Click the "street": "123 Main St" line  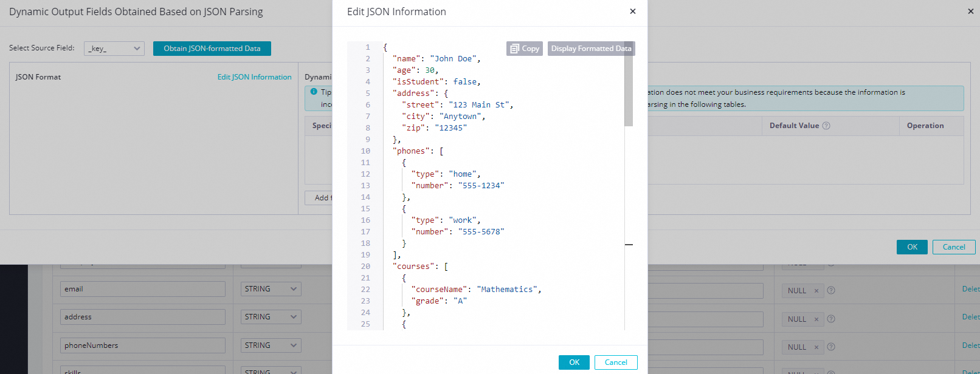coord(458,105)
